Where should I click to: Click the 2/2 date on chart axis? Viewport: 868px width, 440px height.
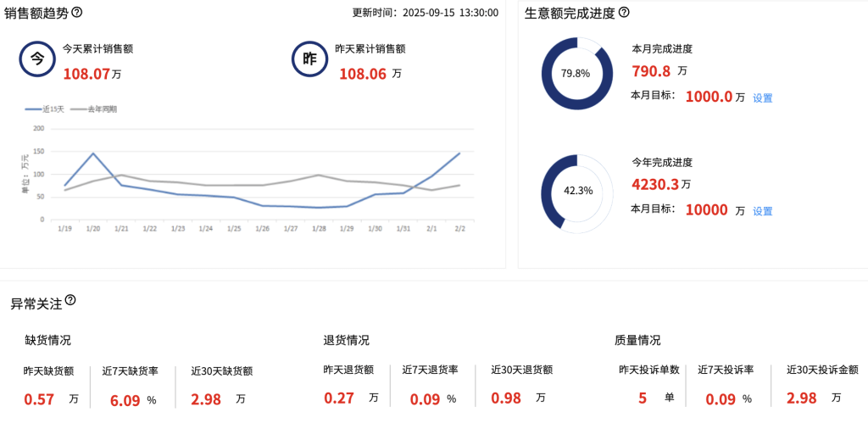point(459,229)
